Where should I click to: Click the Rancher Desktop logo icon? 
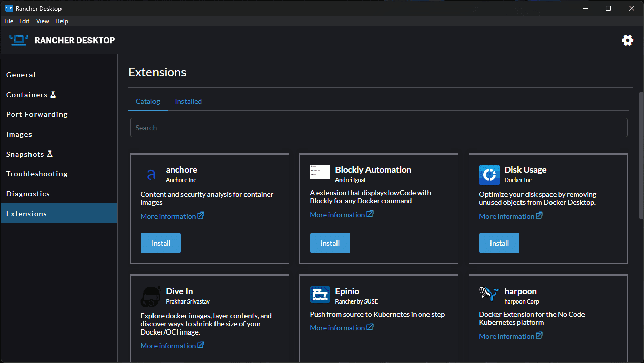point(18,40)
